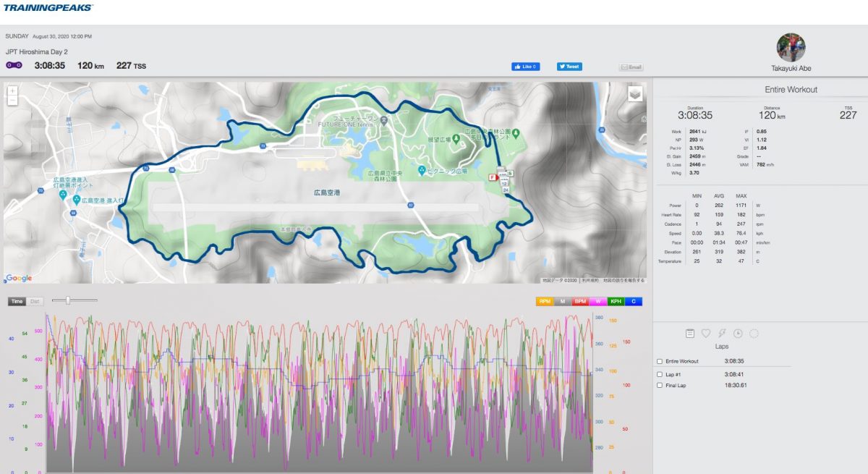
Task: Share workout with the Tweet button
Action: [x=569, y=67]
